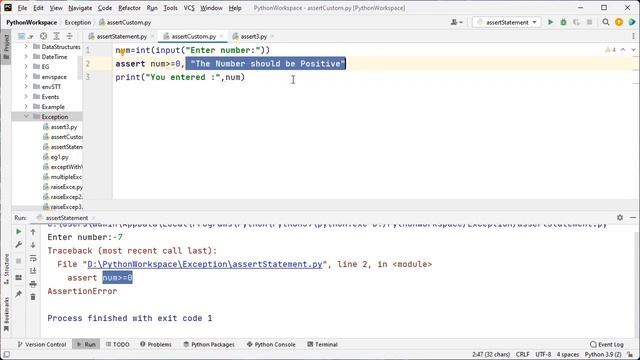Toggle Structure tool window side tab
The width and height of the screenshot is (640, 360).
pyautogui.click(x=6, y=269)
